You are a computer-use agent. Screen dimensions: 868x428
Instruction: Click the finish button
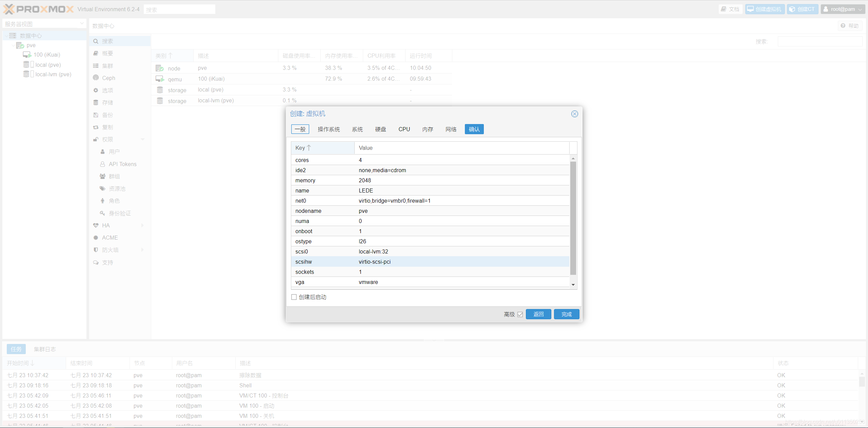click(566, 314)
